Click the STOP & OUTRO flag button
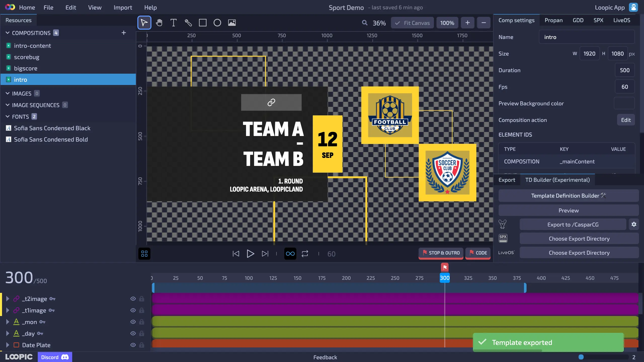The width and height of the screenshot is (644, 362). tap(441, 253)
